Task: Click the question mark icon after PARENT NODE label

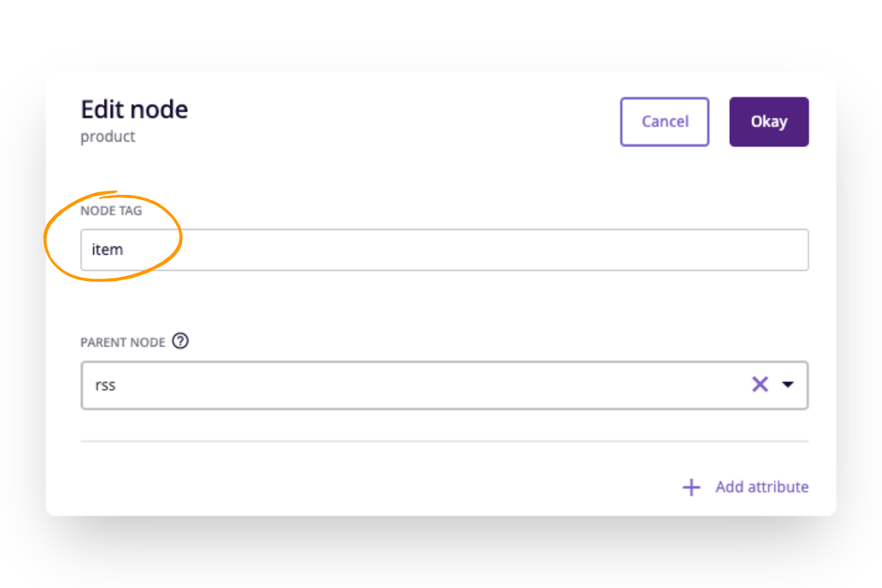Action: click(x=179, y=341)
